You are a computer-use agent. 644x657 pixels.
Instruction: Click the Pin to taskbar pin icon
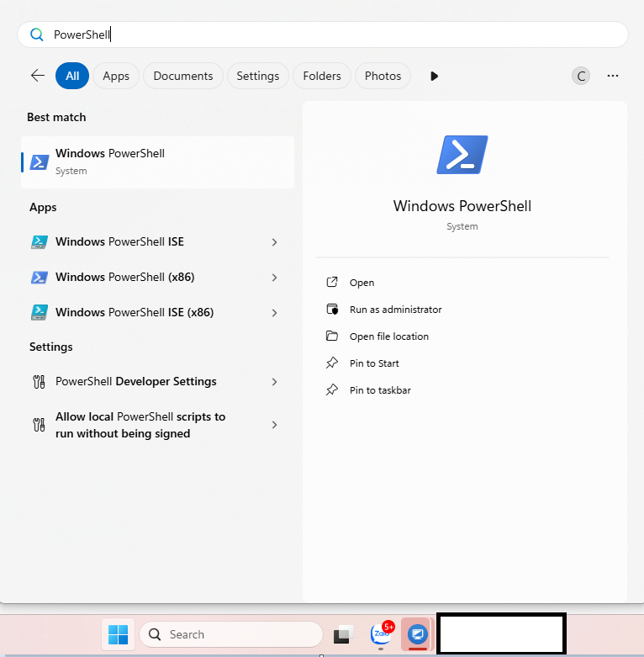tap(332, 389)
